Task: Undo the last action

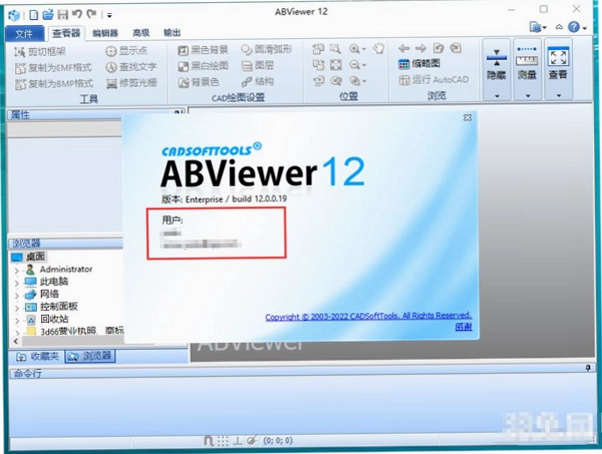Action: pyautogui.click(x=77, y=15)
